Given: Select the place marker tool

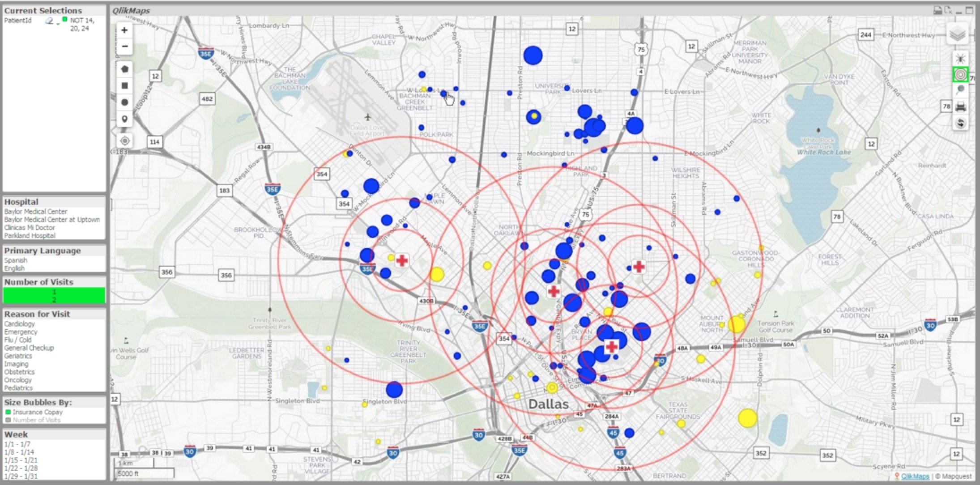Looking at the screenshot, I should (125, 119).
